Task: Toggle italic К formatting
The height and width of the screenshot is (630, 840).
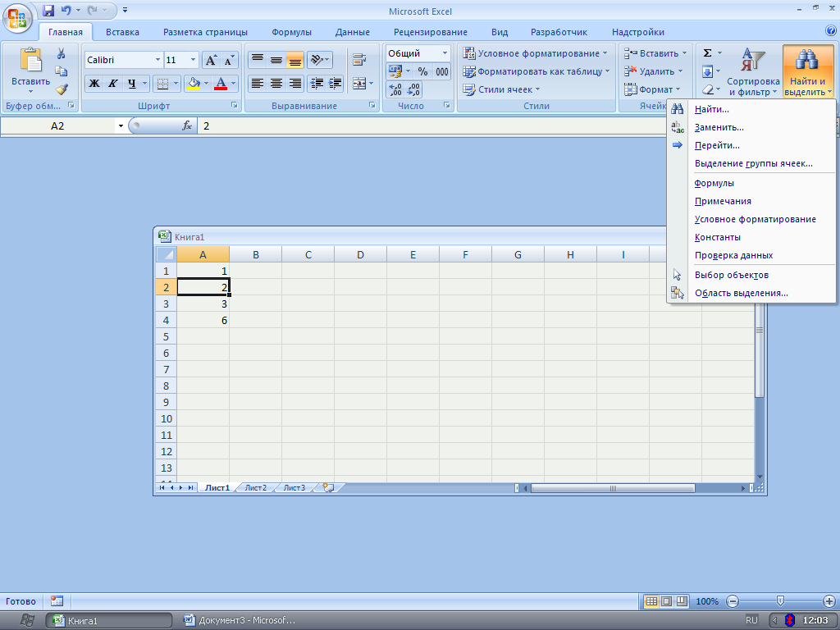Action: pyautogui.click(x=113, y=84)
